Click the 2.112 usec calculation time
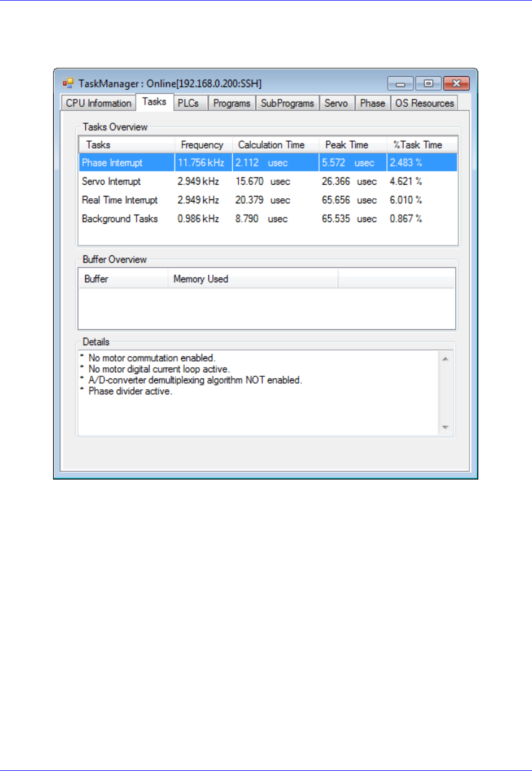Viewport: 532px width, 771px height. tap(261, 163)
